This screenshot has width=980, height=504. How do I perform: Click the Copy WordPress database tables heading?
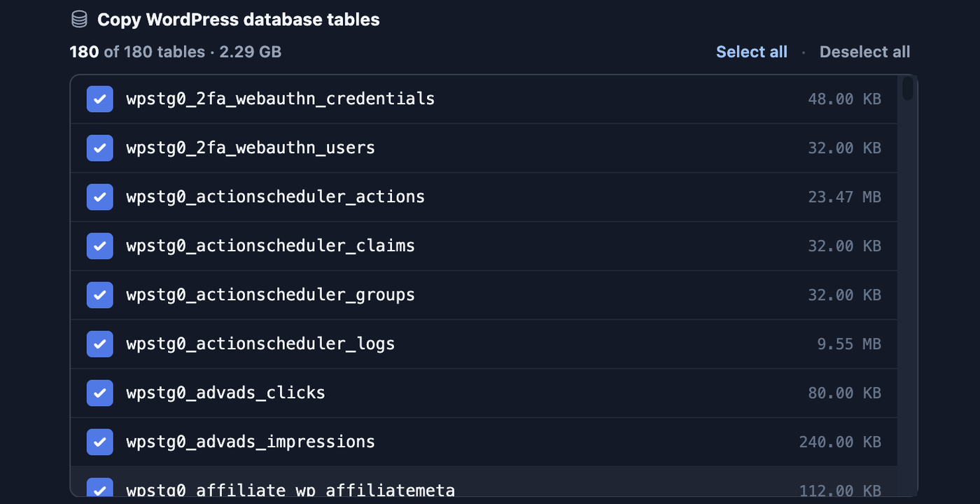[x=238, y=20]
